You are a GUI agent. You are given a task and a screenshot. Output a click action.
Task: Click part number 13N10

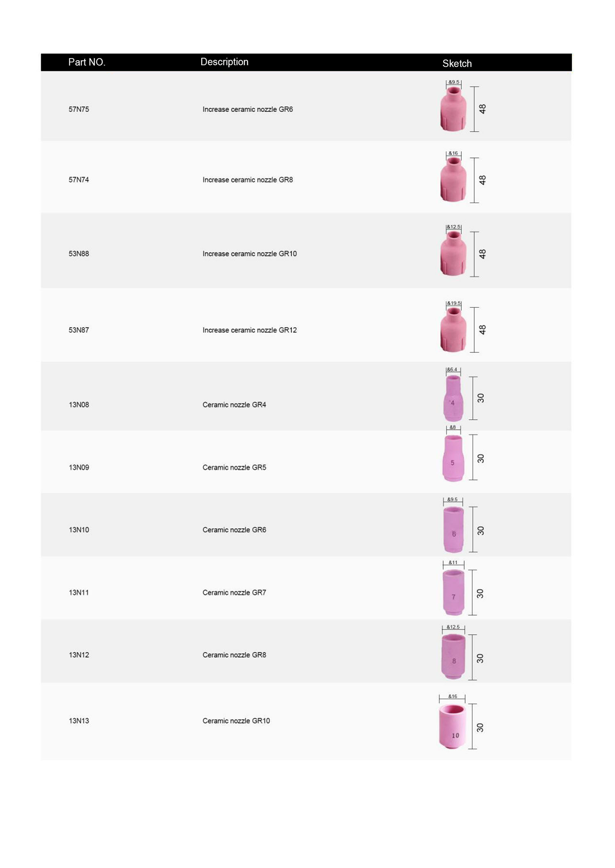point(79,530)
